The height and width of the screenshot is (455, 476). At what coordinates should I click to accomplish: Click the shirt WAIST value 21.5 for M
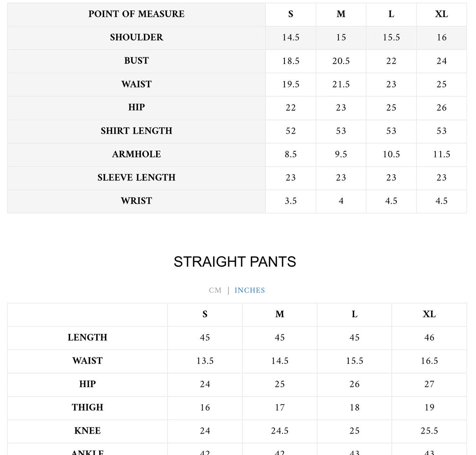(x=341, y=84)
